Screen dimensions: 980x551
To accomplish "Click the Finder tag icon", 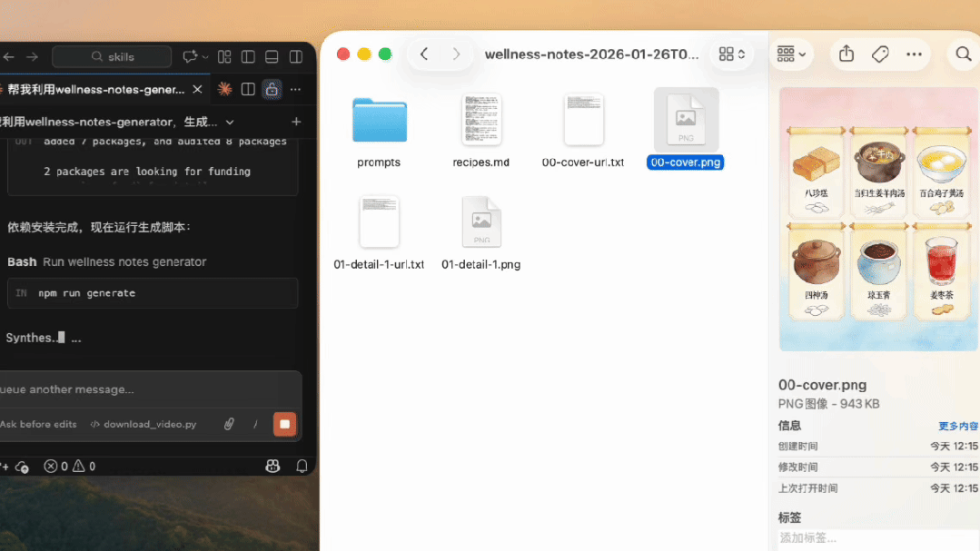I will click(880, 54).
